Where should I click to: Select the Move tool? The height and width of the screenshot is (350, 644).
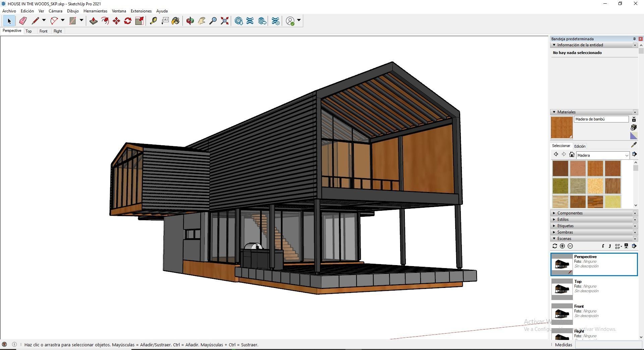pyautogui.click(x=116, y=21)
